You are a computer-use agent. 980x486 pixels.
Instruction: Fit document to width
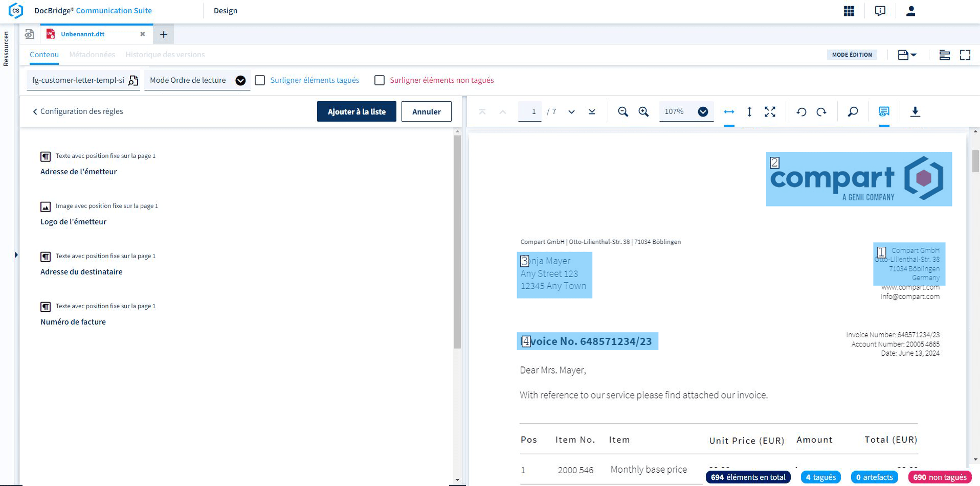click(729, 111)
